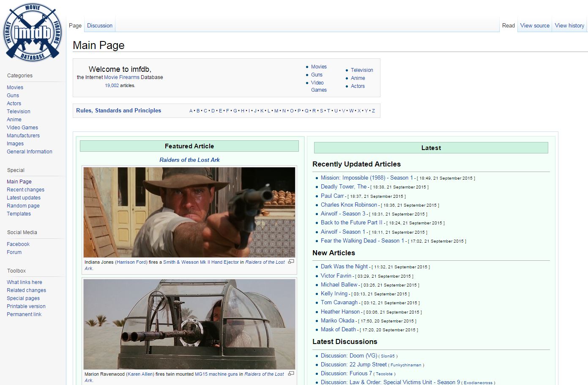Image resolution: width=588 pixels, height=385 pixels.
Task: Open Manufacturers category in sidebar
Action: tap(23, 136)
